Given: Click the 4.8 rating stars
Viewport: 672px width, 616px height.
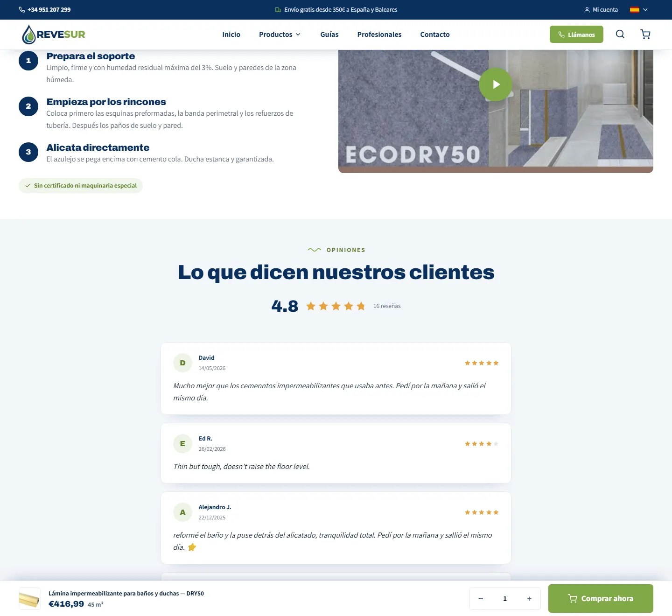Looking at the screenshot, I should 336,306.
